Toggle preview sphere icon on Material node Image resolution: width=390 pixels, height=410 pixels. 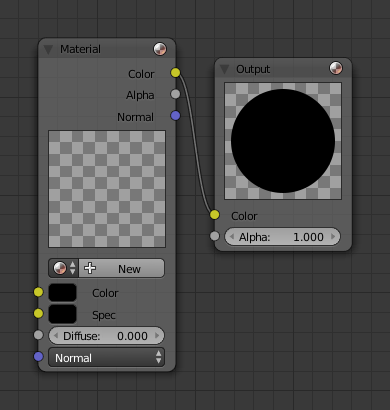[160, 49]
